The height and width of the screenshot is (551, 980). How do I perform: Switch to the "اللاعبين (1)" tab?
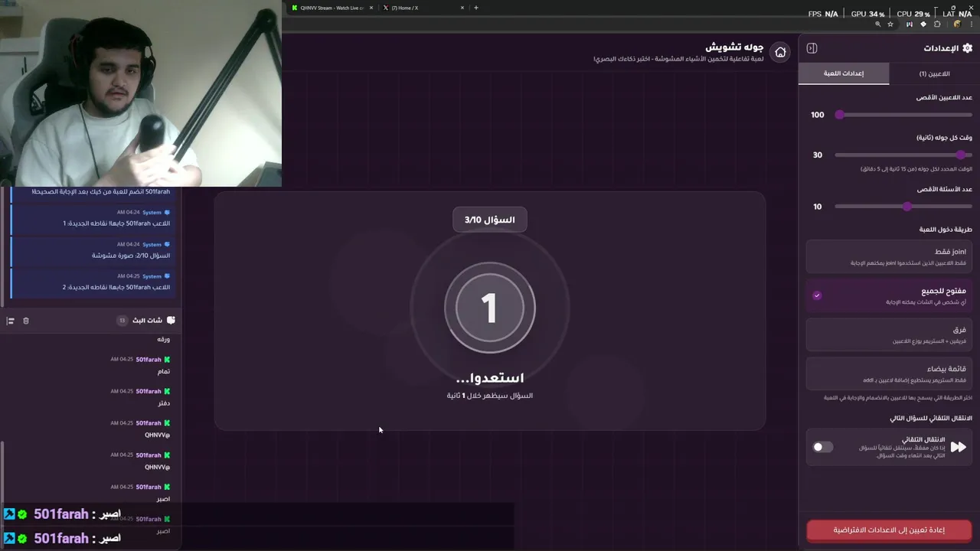point(934,73)
